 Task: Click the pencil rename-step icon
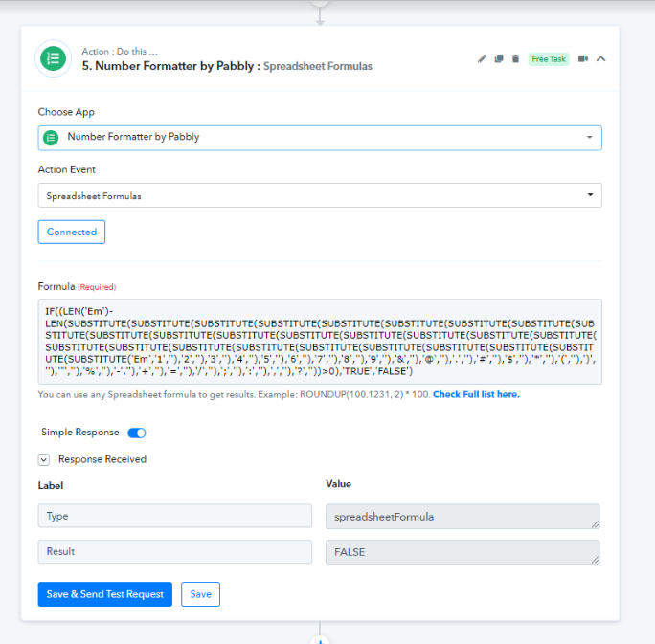[x=482, y=58]
